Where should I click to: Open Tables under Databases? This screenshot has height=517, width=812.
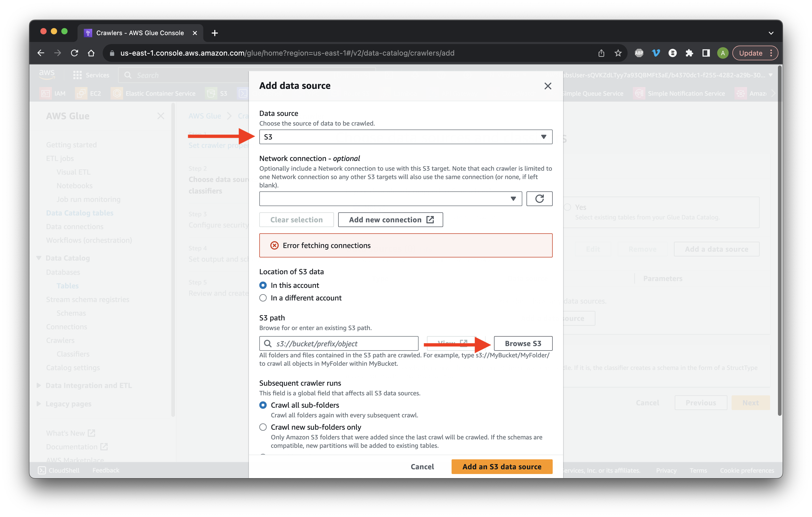[x=67, y=286]
